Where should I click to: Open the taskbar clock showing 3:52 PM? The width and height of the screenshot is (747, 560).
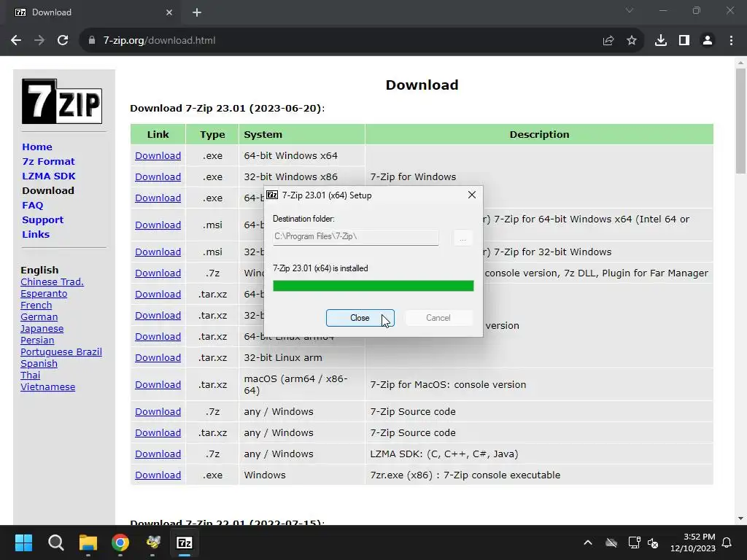(x=693, y=542)
